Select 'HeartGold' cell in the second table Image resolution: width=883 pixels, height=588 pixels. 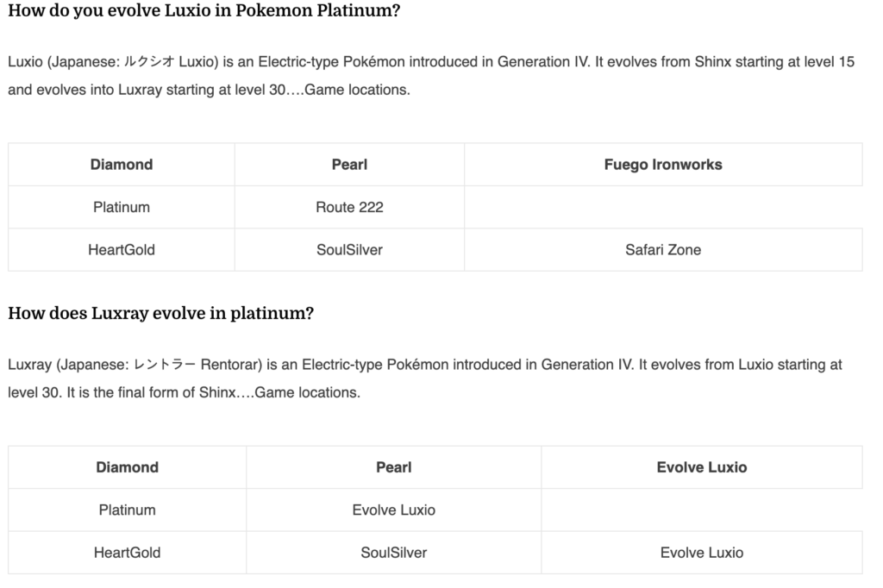click(x=128, y=553)
